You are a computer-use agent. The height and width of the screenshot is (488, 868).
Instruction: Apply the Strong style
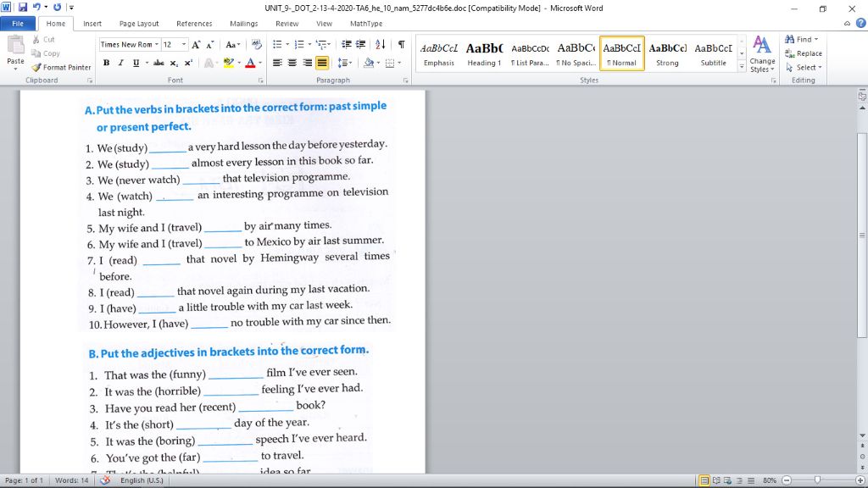coord(667,54)
